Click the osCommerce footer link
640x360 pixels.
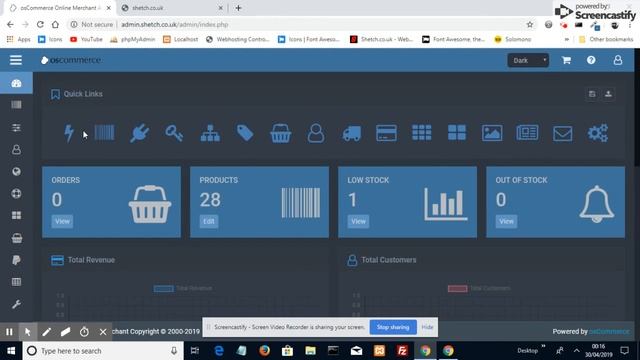coord(609,331)
